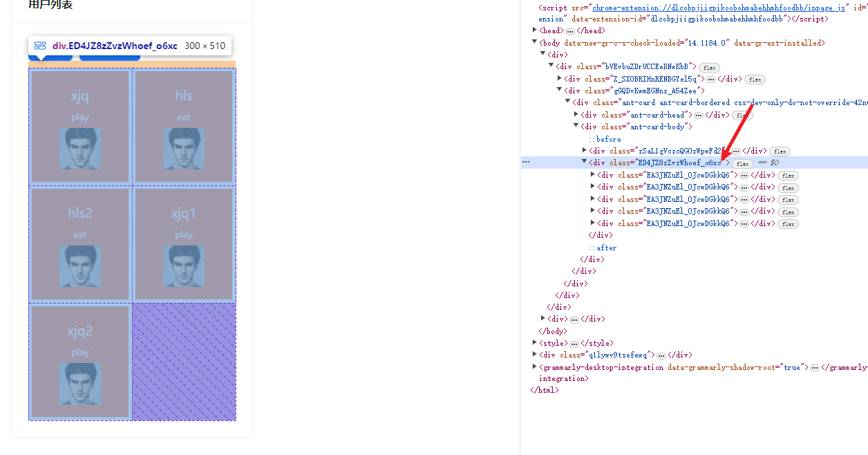Click the hls2 user card name

coord(80,213)
